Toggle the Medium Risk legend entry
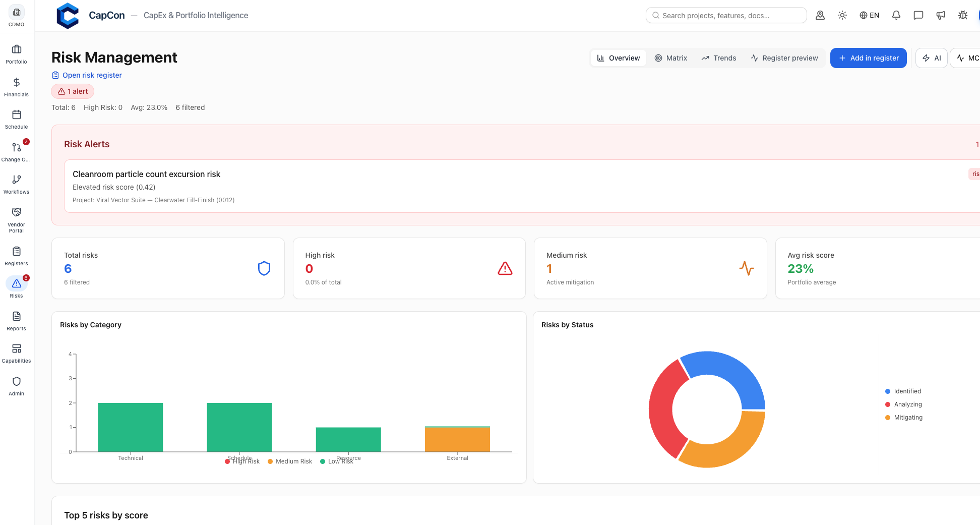Screen dimensions: 980x525 point(290,461)
